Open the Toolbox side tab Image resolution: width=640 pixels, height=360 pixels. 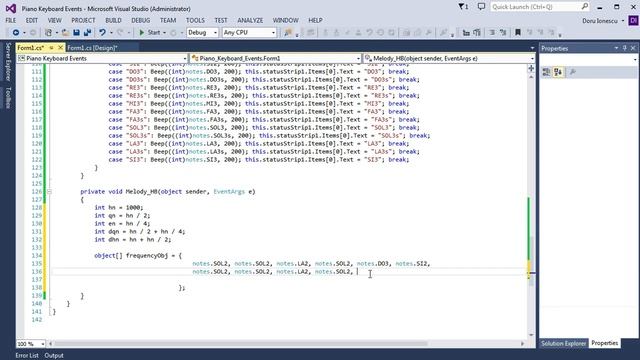coord(8,97)
